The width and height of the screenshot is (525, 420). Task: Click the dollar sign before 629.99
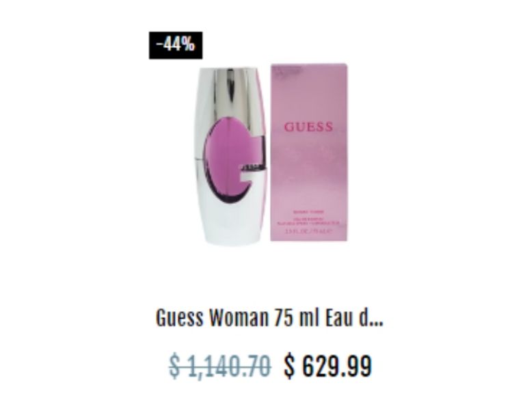click(290, 366)
